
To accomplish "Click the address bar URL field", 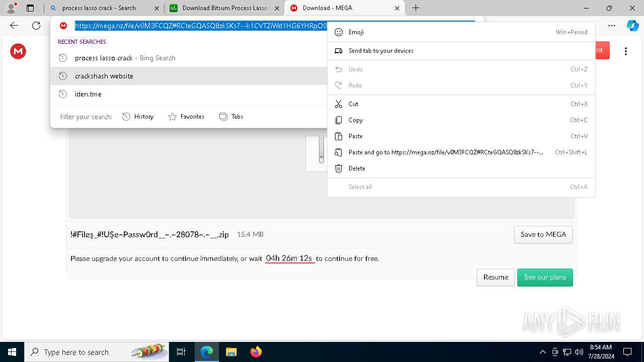I will pyautogui.click(x=201, y=26).
